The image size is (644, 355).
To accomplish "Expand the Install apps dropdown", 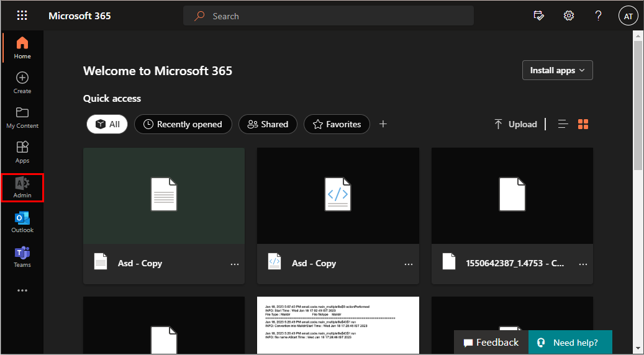I will (x=557, y=70).
